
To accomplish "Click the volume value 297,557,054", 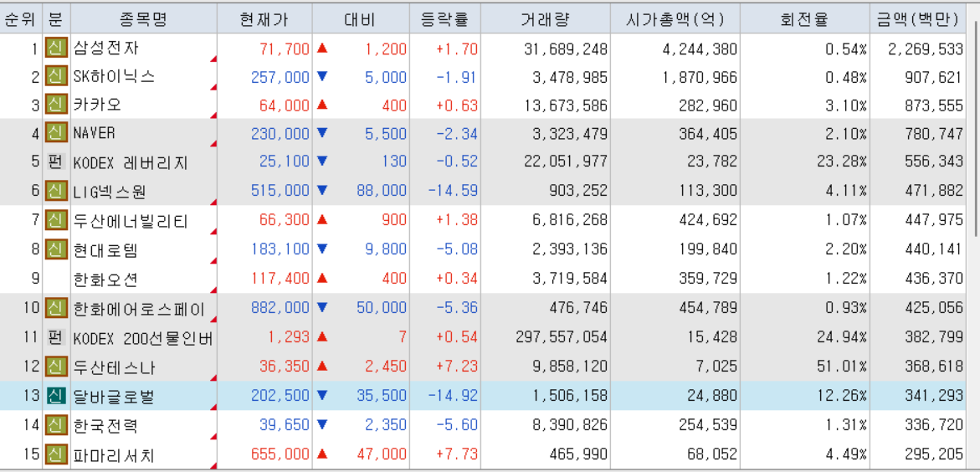I will click(x=562, y=337).
